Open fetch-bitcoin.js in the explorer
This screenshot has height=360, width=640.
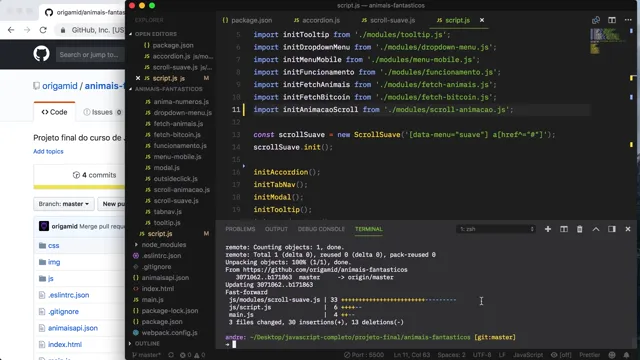[177, 134]
